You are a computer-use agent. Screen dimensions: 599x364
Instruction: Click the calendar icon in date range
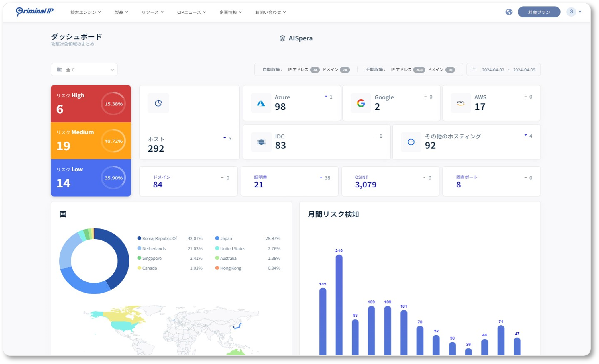474,69
